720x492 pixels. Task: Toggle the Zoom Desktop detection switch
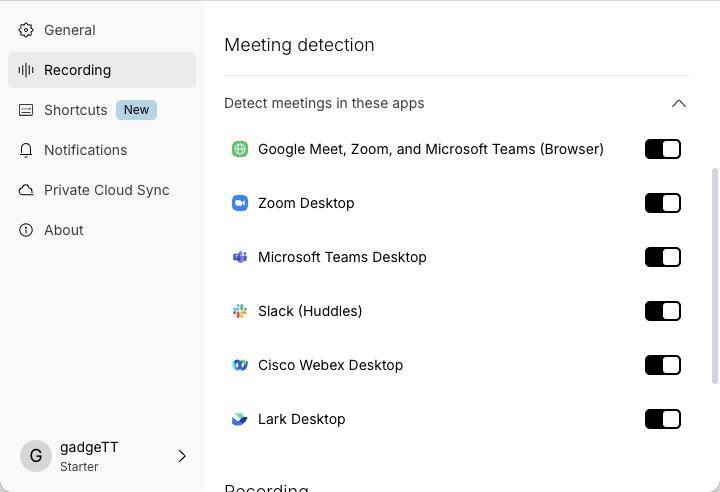point(663,203)
